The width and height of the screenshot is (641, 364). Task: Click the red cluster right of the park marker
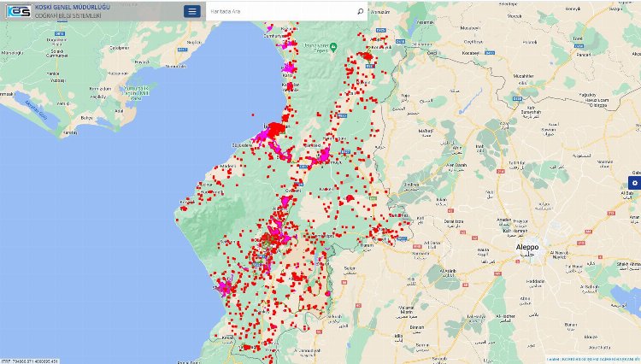tap(368, 56)
